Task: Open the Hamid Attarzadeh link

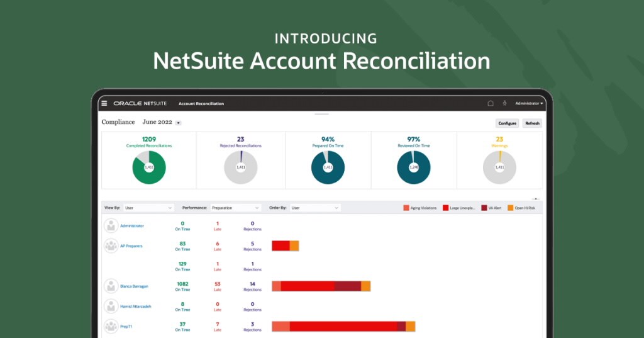Action: (136, 307)
